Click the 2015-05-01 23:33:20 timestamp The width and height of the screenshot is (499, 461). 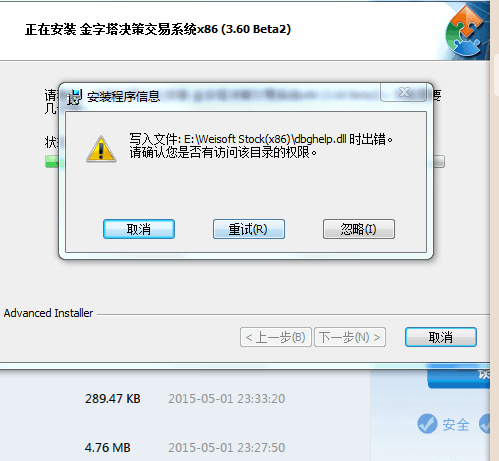[226, 399]
